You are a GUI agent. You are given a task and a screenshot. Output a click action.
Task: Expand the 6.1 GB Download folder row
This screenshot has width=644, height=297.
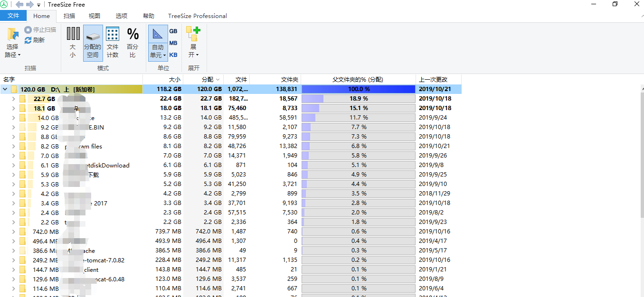click(x=13, y=165)
